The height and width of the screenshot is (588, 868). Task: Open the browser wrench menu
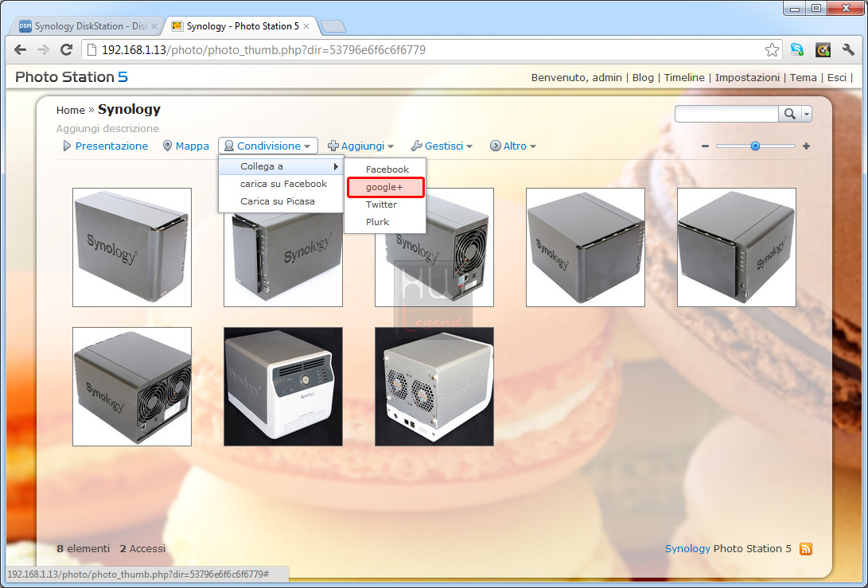click(x=848, y=50)
